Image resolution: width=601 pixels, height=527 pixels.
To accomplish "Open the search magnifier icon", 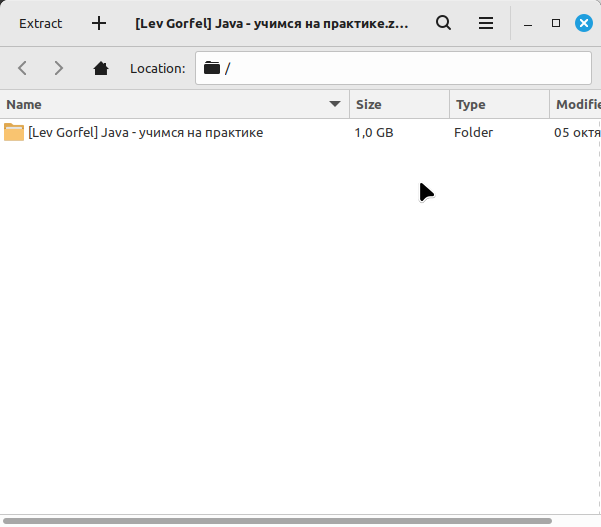I will [x=443, y=23].
